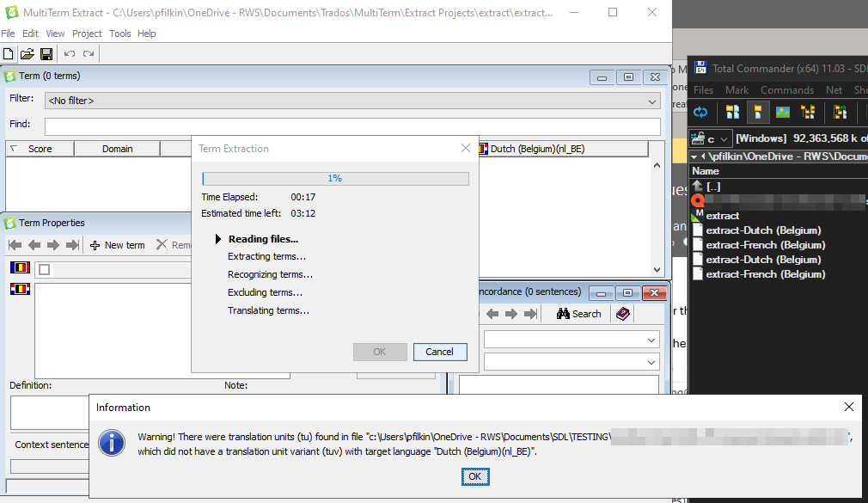Viewport: 868px width, 503px height.
Task: Select first extract-French (Belgium) file
Action: pyautogui.click(x=766, y=245)
